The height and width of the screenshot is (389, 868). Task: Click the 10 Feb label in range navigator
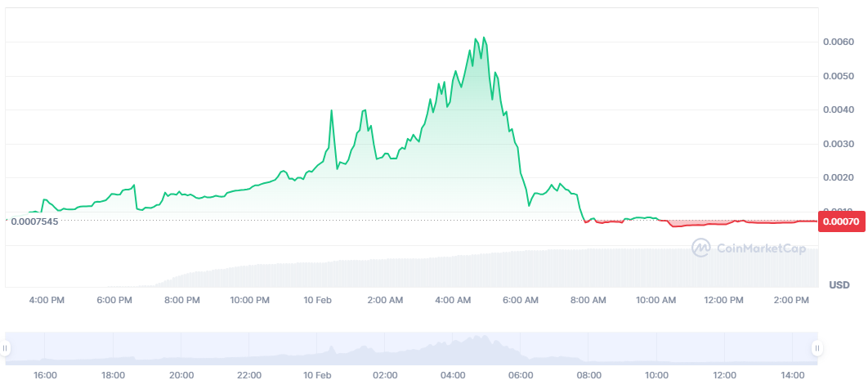coord(316,375)
